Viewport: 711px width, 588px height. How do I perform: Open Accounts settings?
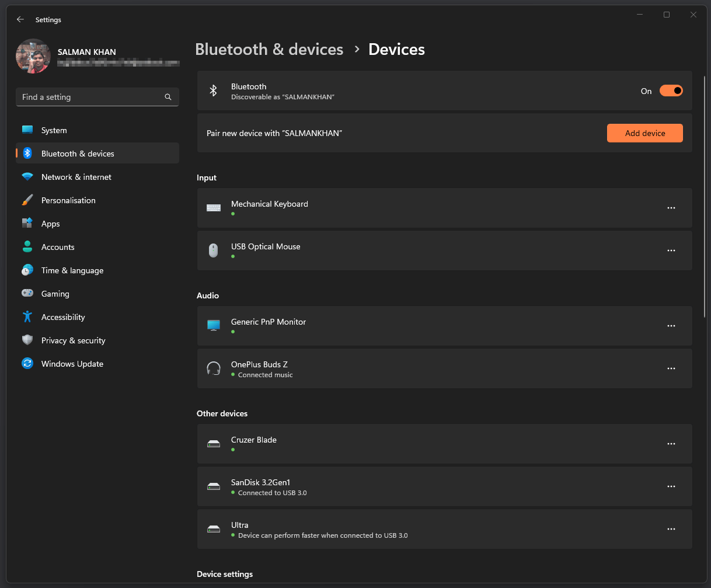(97, 246)
